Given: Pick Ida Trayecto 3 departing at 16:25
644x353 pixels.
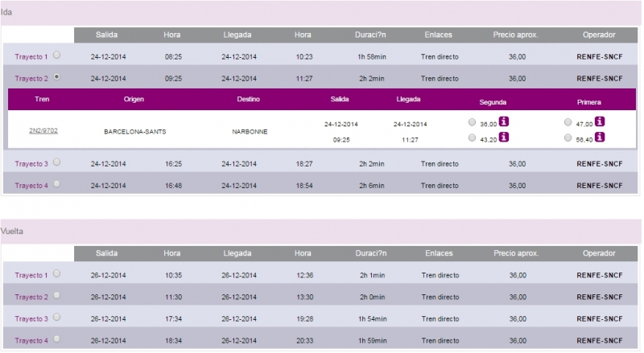Looking at the screenshot, I should tap(56, 162).
